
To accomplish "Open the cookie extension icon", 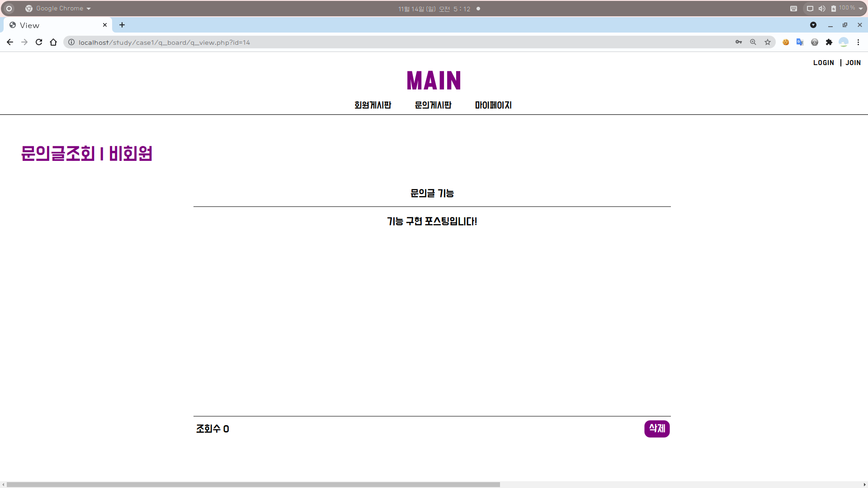I will [786, 42].
